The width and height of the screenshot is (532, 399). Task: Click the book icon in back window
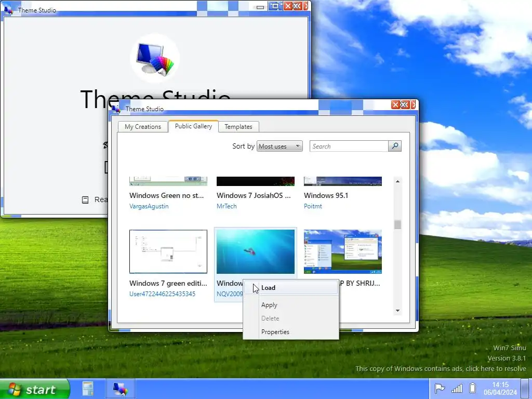(85, 200)
